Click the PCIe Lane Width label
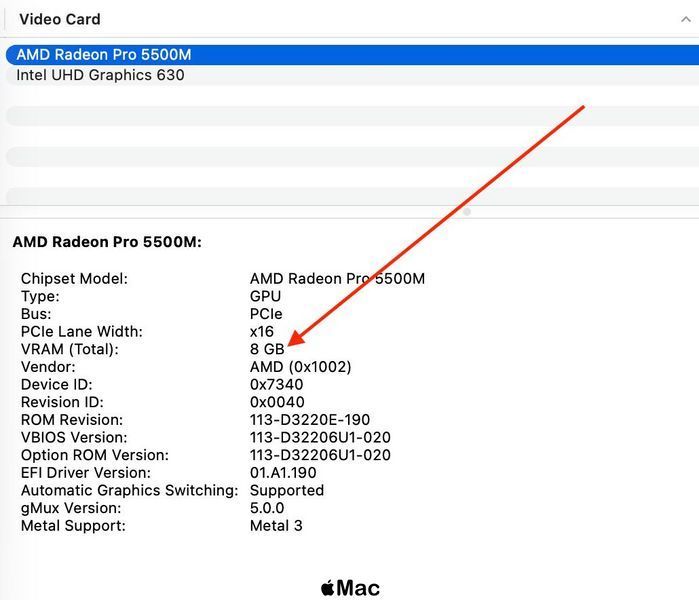Image resolution: width=699 pixels, height=600 pixels. pos(82,332)
